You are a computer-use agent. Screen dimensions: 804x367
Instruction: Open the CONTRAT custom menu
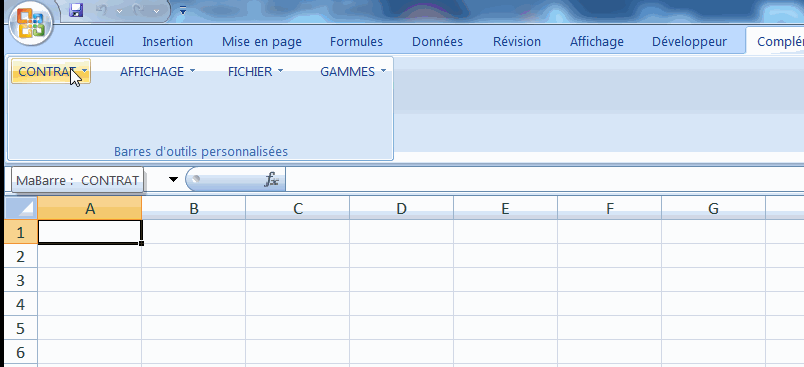[x=51, y=71]
